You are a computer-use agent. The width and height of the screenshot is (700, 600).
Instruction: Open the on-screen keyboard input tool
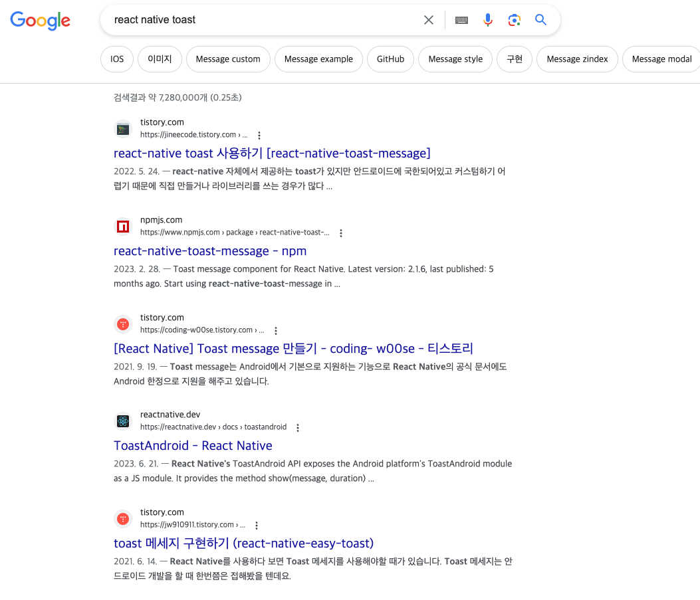point(461,20)
